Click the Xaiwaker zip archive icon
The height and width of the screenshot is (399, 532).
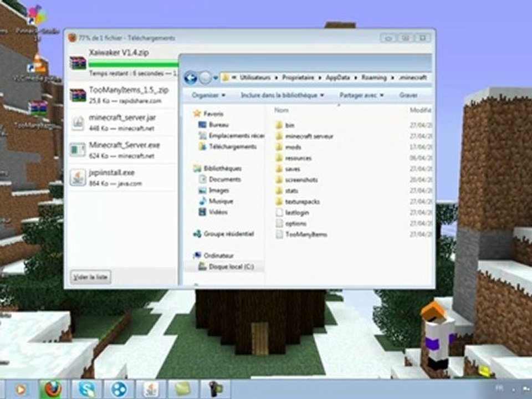click(x=78, y=63)
